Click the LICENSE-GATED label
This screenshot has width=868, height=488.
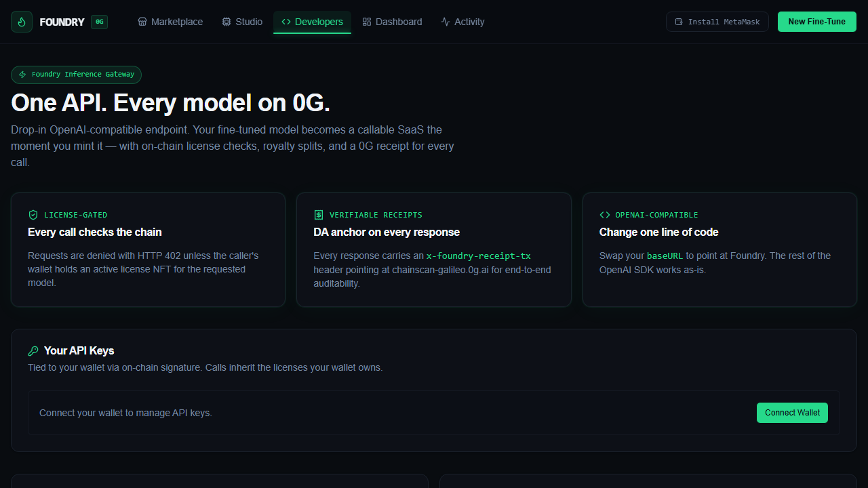pyautogui.click(x=76, y=215)
